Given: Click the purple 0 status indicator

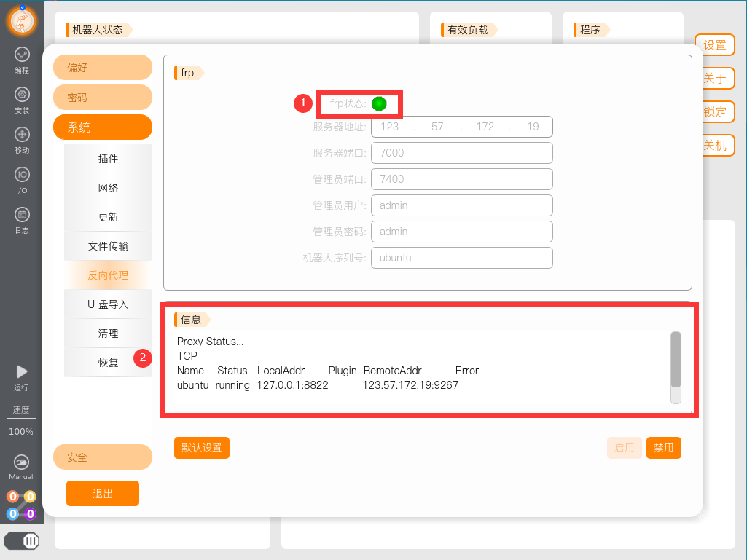Looking at the screenshot, I should [x=30, y=514].
